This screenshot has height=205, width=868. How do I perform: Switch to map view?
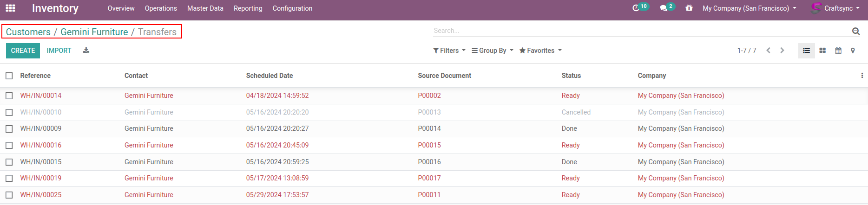[853, 51]
